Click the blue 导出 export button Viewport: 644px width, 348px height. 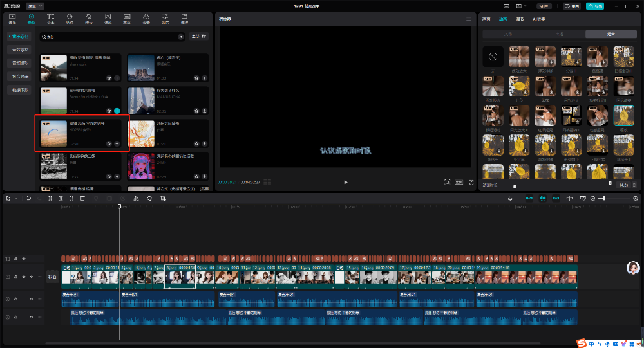[594, 5]
